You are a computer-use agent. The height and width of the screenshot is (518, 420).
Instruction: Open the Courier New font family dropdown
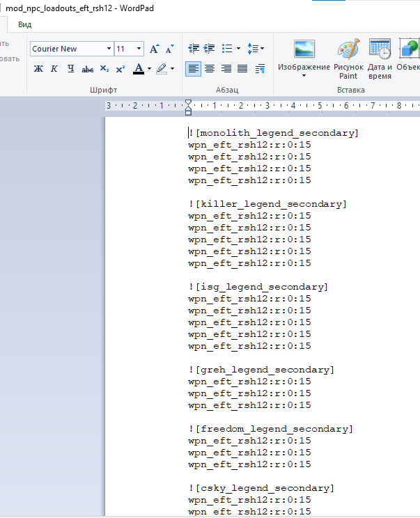(109, 49)
